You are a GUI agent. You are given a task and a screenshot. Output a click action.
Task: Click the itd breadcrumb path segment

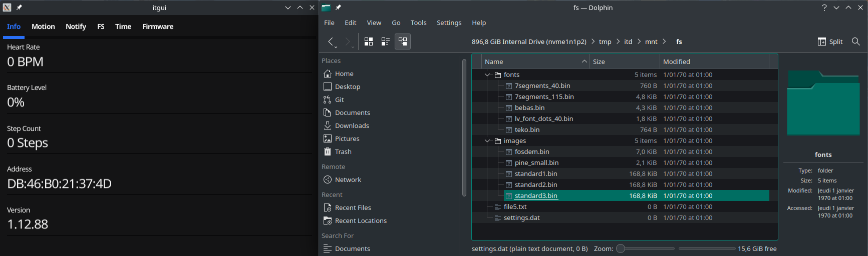(628, 41)
